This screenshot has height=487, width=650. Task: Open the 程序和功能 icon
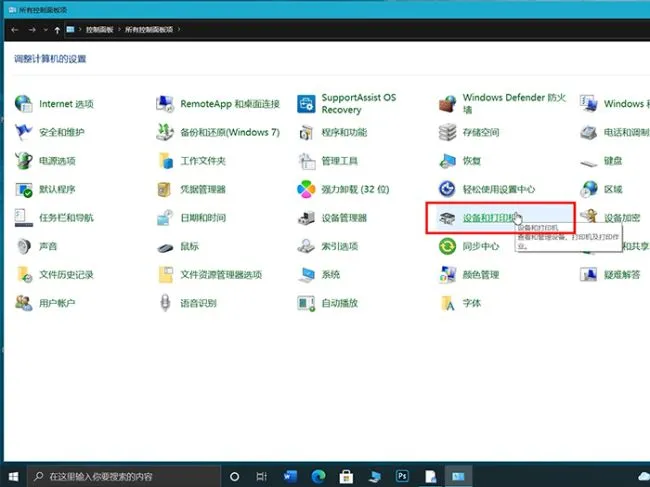306,132
